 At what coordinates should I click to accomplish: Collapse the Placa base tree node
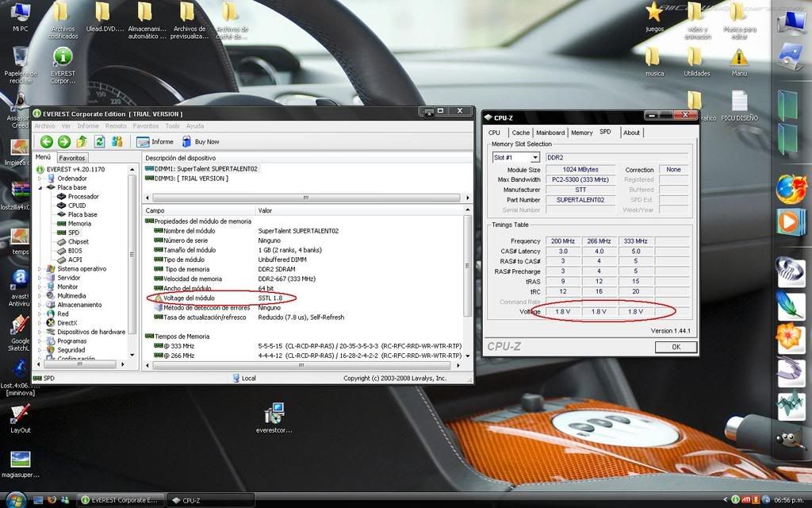click(x=40, y=187)
